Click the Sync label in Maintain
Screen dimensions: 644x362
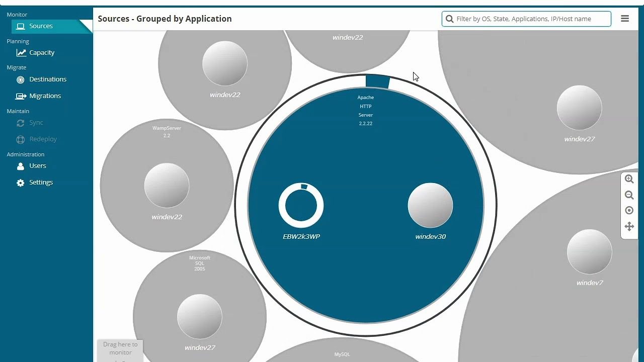coord(36,123)
